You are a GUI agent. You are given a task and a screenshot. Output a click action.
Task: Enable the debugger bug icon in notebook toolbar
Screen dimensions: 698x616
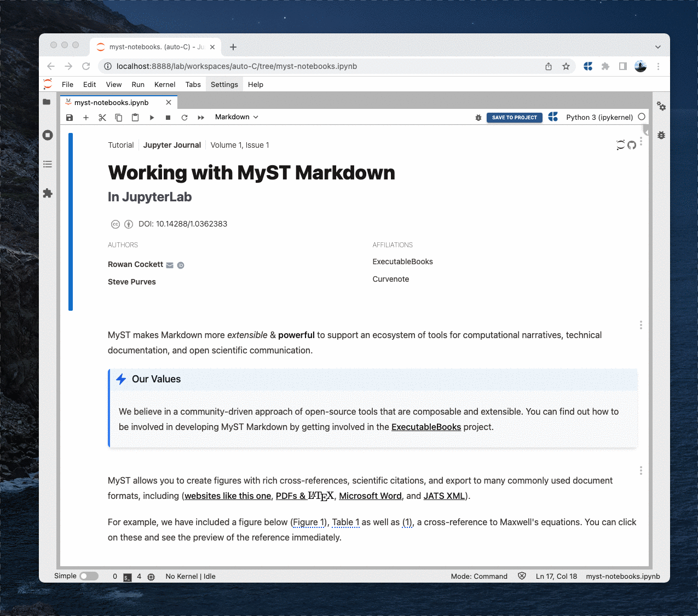(478, 118)
